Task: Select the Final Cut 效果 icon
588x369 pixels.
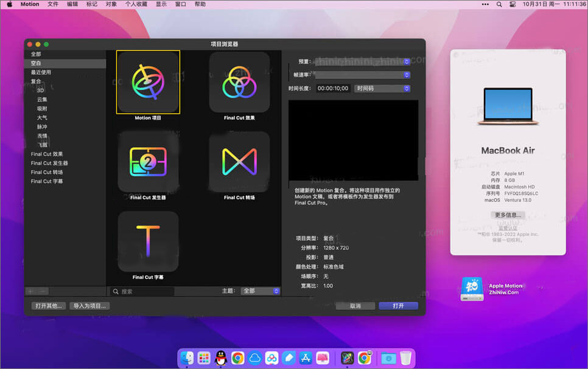Action: click(239, 82)
